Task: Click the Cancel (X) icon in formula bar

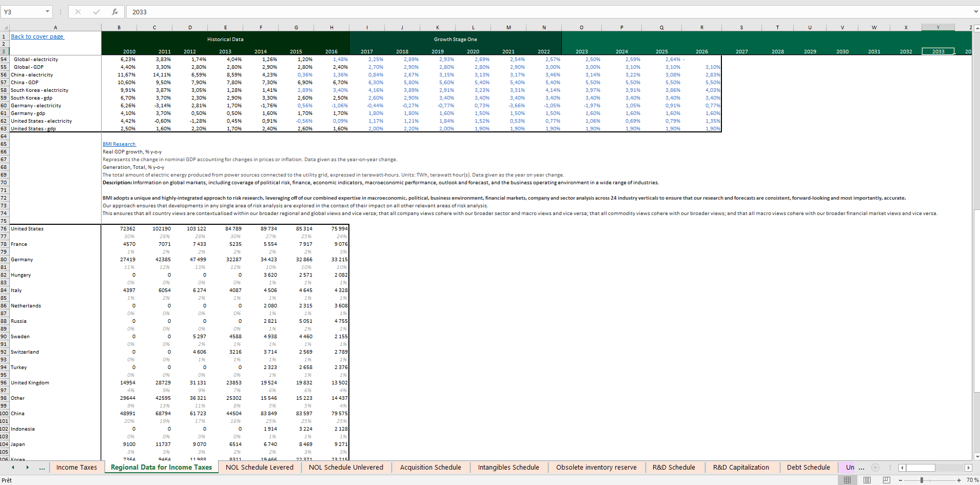Action: click(78, 12)
